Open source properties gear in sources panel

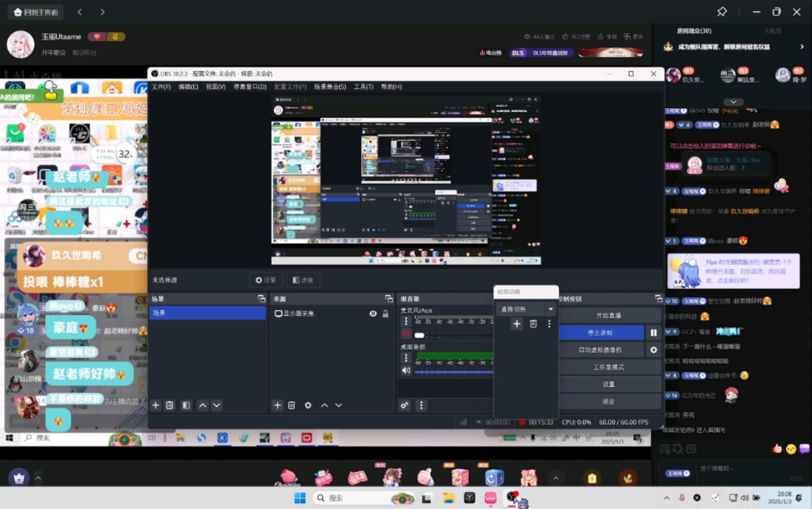(x=308, y=405)
